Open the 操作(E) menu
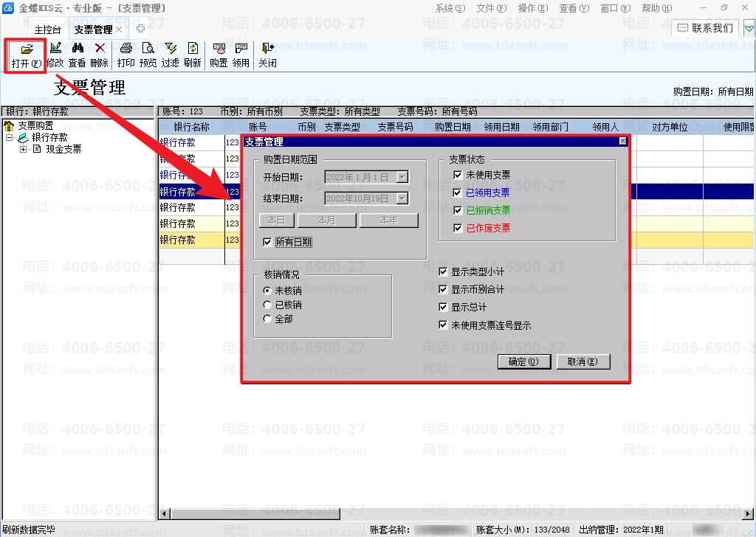Viewport: 756px width, 537px height. click(x=533, y=8)
